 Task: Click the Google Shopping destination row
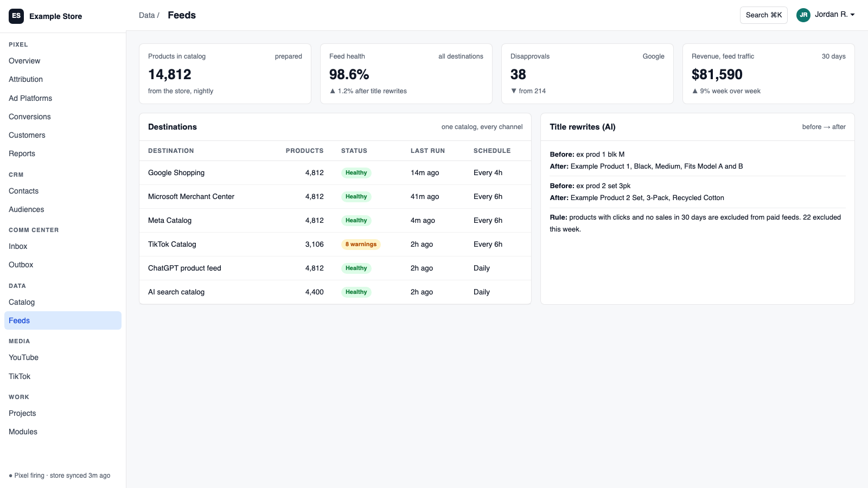point(335,173)
